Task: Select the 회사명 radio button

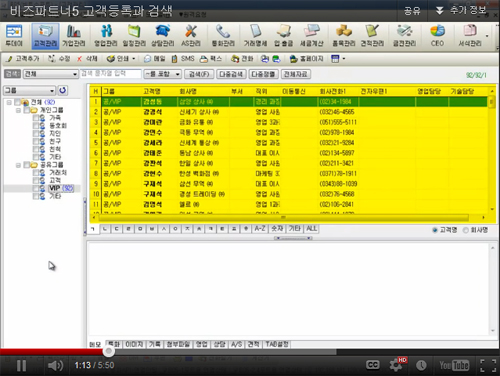Action: 466,230
